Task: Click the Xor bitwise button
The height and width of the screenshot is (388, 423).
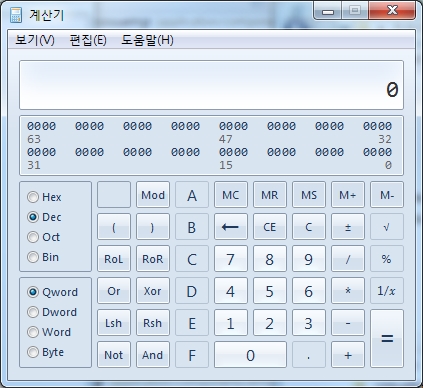Action: (153, 291)
